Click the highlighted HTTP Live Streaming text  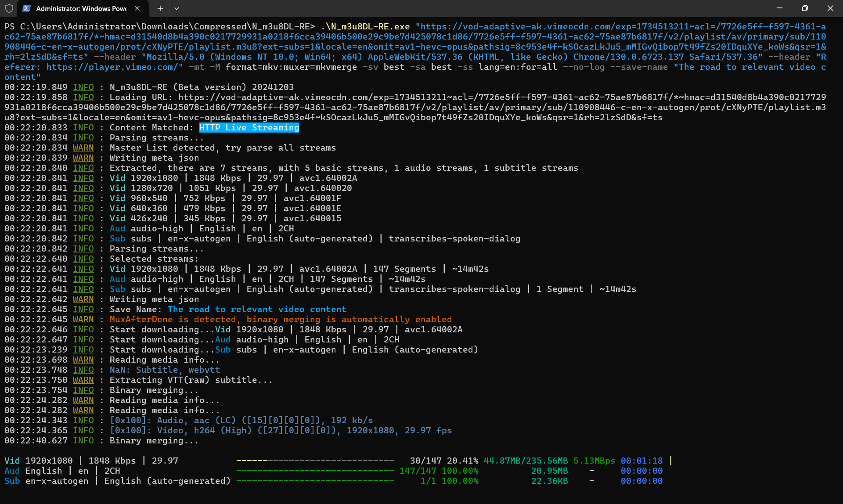click(249, 127)
